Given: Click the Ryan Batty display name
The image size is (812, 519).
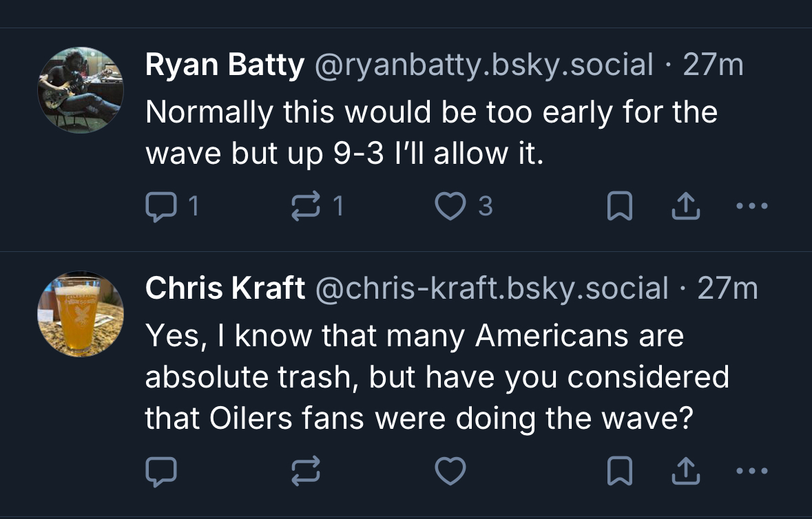Looking at the screenshot, I should click(225, 65).
